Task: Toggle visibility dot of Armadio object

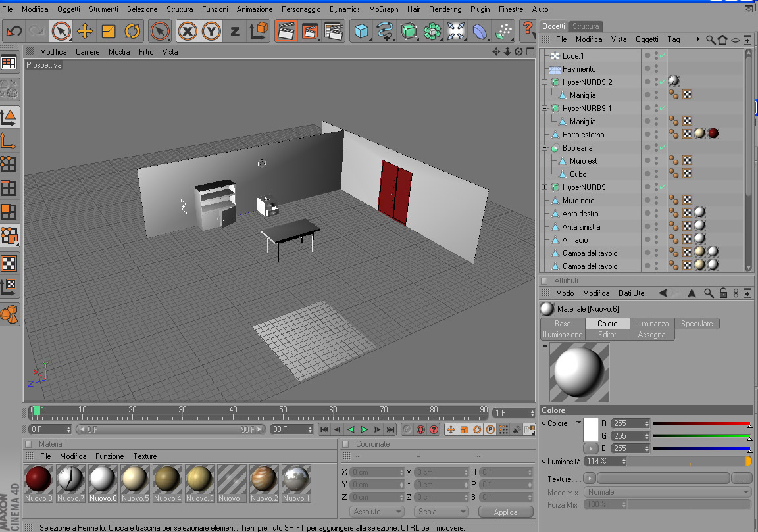Action: [x=647, y=239]
